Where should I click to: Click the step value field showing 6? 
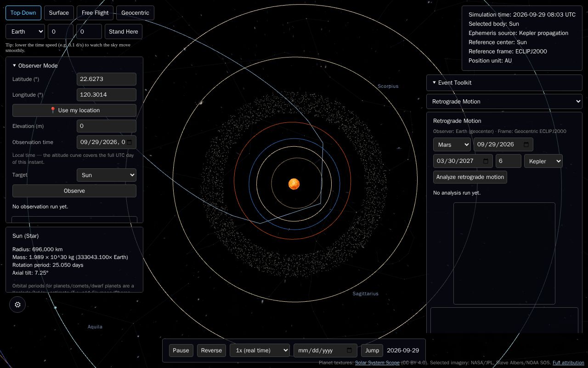pos(509,161)
